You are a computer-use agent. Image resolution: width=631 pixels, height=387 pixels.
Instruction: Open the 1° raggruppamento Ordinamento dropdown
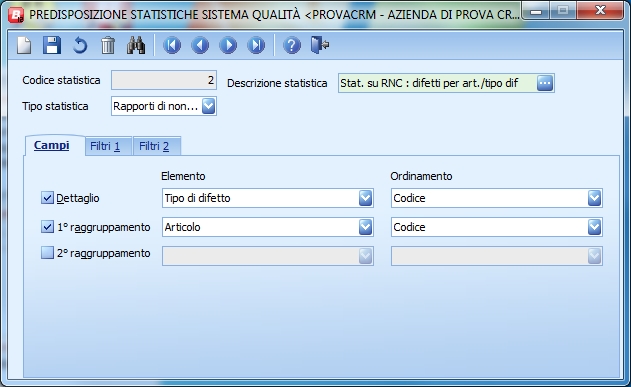594,227
